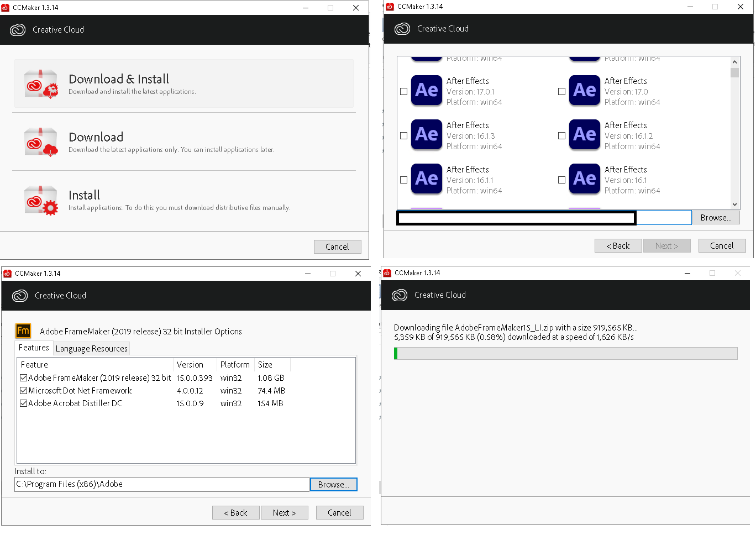Click the 1.08 GB size cell
Viewport: 756px width, 535px height.
pyautogui.click(x=271, y=378)
